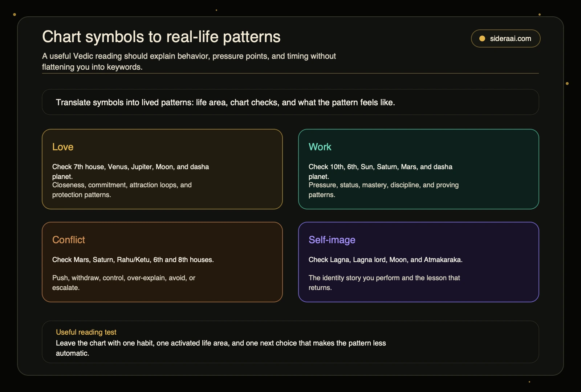Open the Work card heading
This screenshot has height=392, width=581.
click(x=320, y=147)
